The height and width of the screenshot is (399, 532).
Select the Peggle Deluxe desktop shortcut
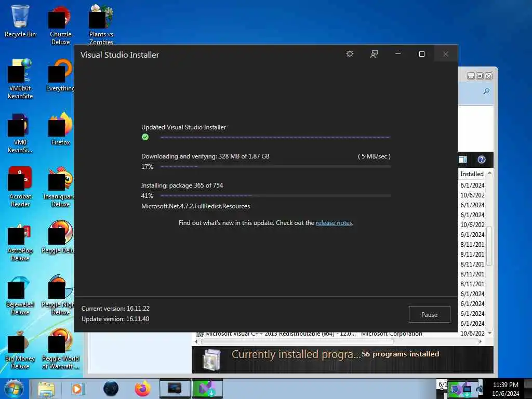(x=58, y=237)
